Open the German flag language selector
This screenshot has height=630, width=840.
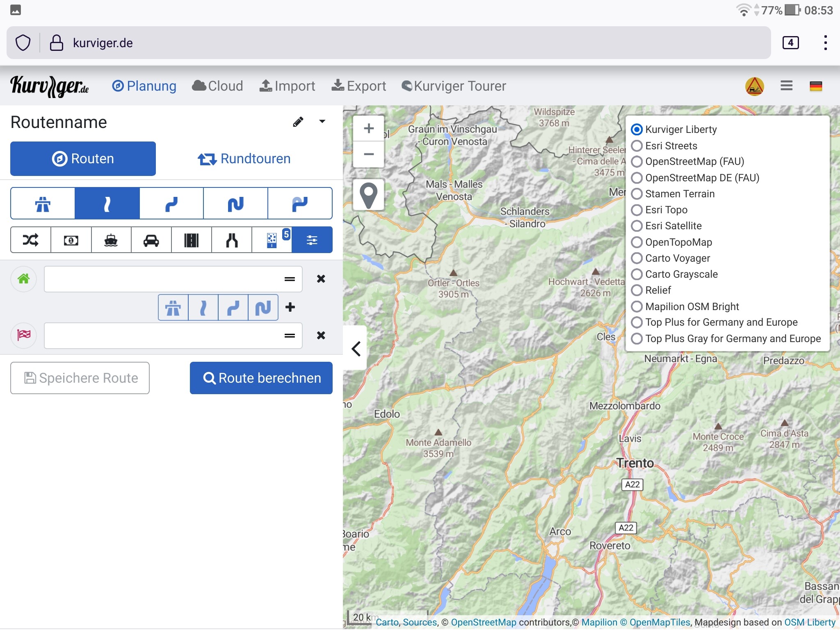(816, 86)
